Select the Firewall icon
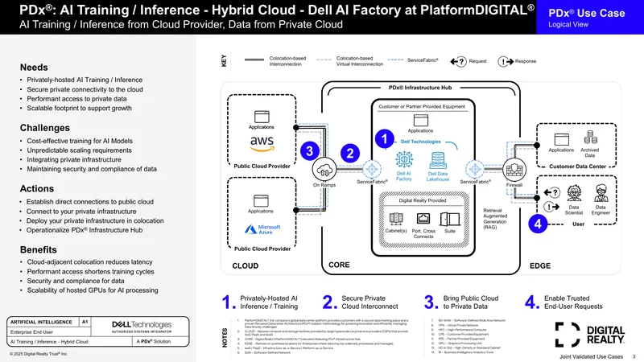 514,170
